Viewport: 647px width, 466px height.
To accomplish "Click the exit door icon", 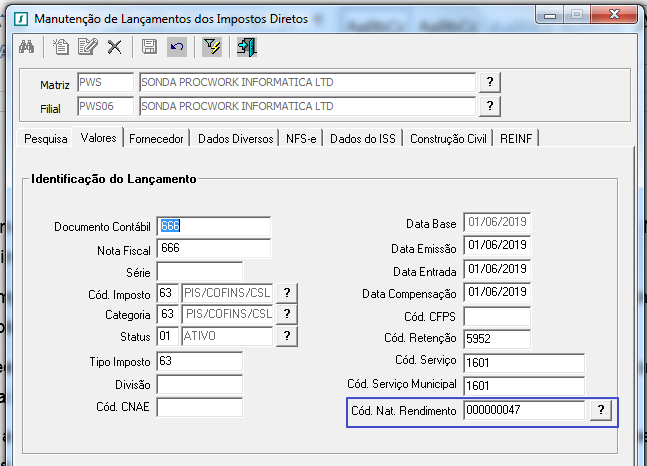I will 247,47.
